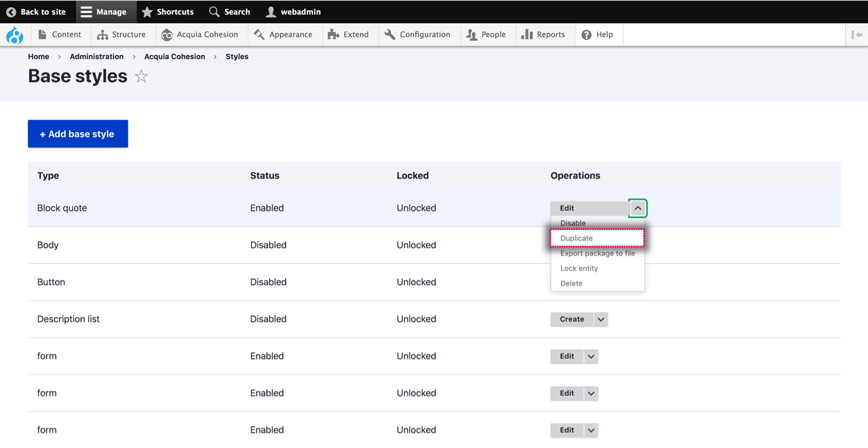The width and height of the screenshot is (868, 448).
Task: Click the Add base style button
Action: click(x=78, y=134)
